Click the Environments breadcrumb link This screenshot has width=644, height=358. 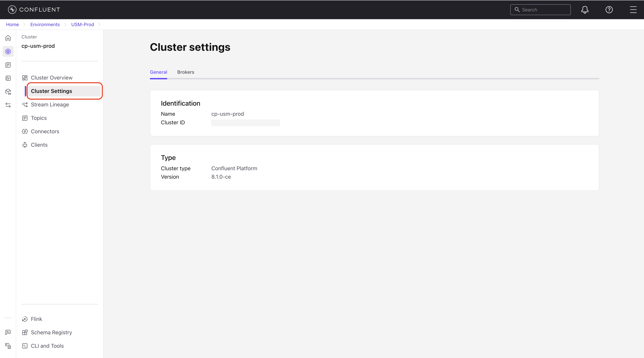45,24
